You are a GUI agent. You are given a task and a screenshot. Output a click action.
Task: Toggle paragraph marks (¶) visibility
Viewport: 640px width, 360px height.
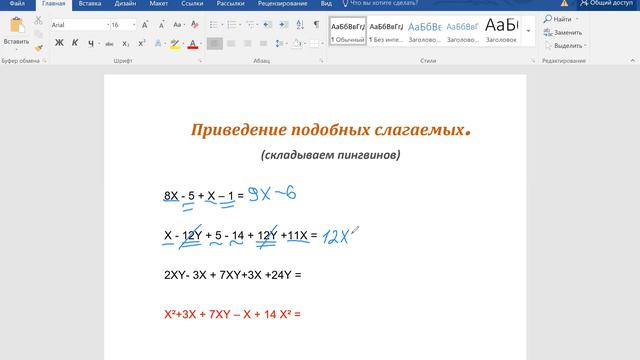tap(316, 24)
